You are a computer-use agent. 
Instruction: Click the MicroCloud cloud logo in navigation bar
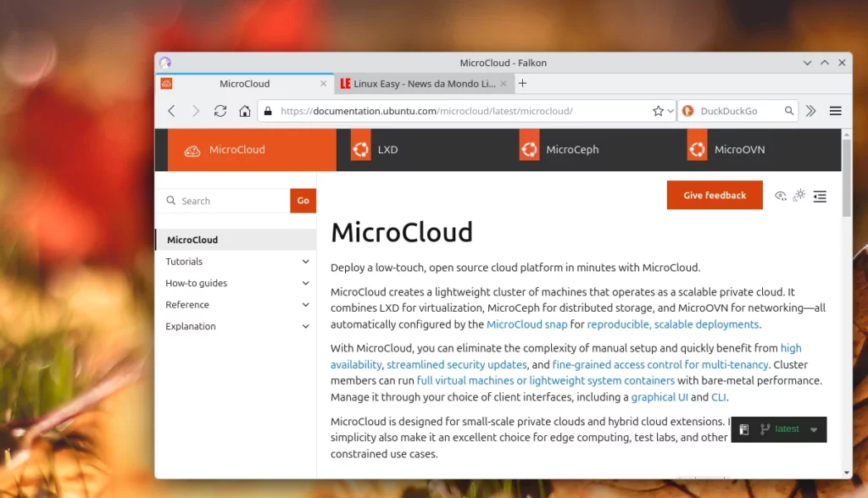point(192,148)
